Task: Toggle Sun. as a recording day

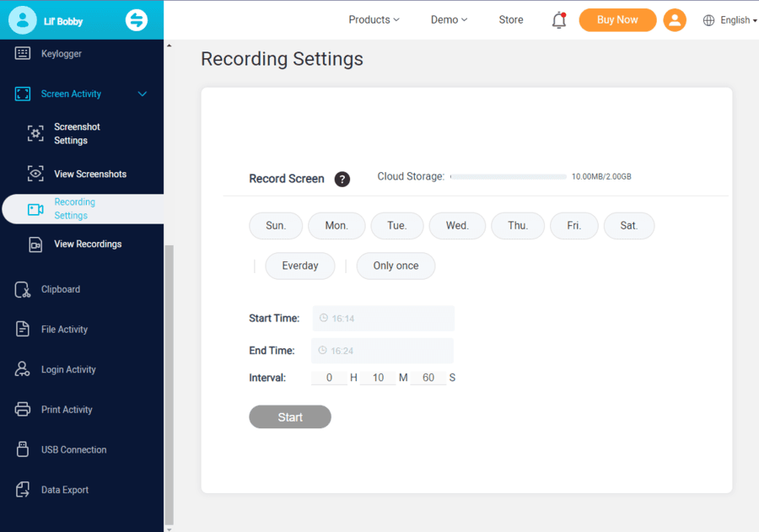Action: click(x=276, y=225)
